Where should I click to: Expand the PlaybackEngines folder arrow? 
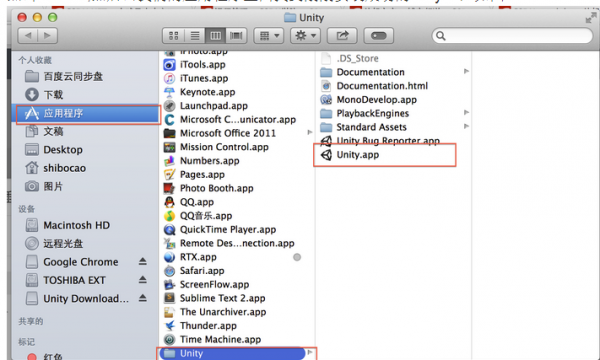(x=466, y=112)
